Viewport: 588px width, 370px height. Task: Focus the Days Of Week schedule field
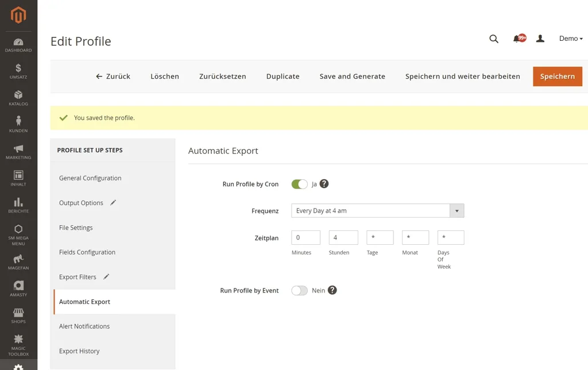point(451,237)
